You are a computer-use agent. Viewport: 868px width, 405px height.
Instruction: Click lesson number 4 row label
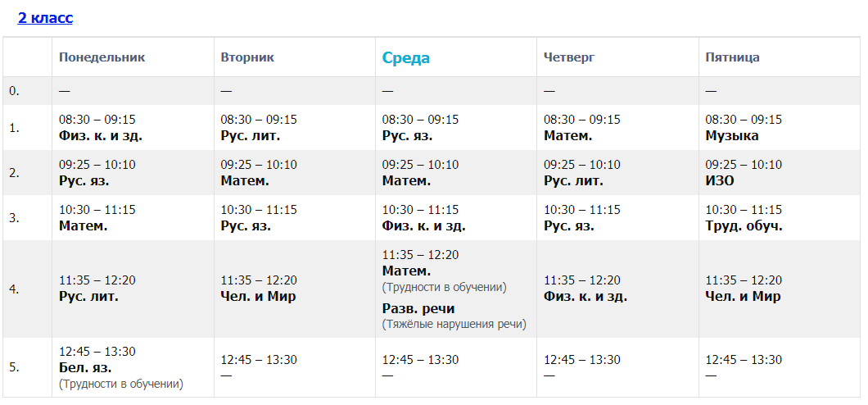(x=14, y=289)
